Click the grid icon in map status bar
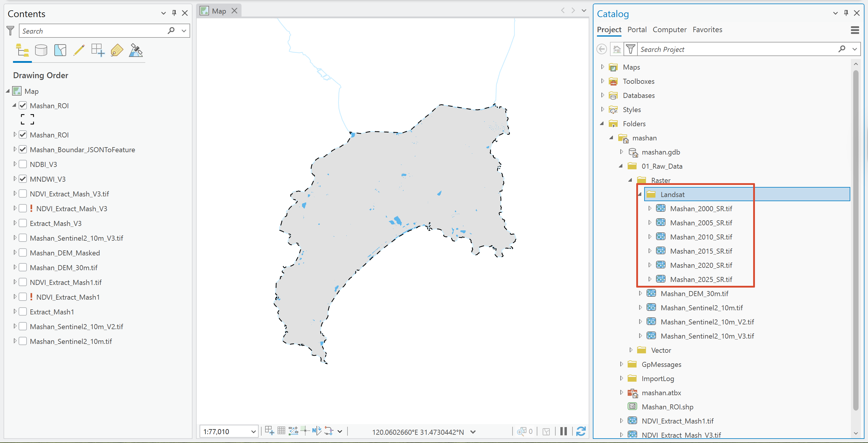 tap(281, 431)
